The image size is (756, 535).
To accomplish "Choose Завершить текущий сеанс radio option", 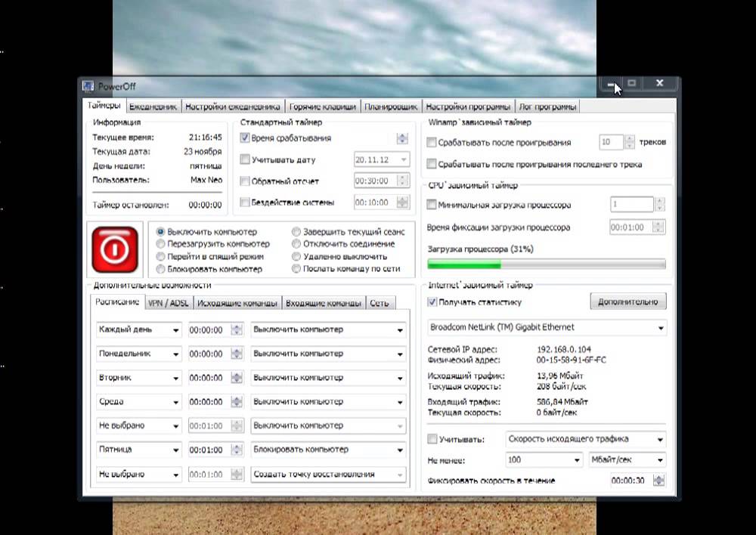I will tap(296, 232).
